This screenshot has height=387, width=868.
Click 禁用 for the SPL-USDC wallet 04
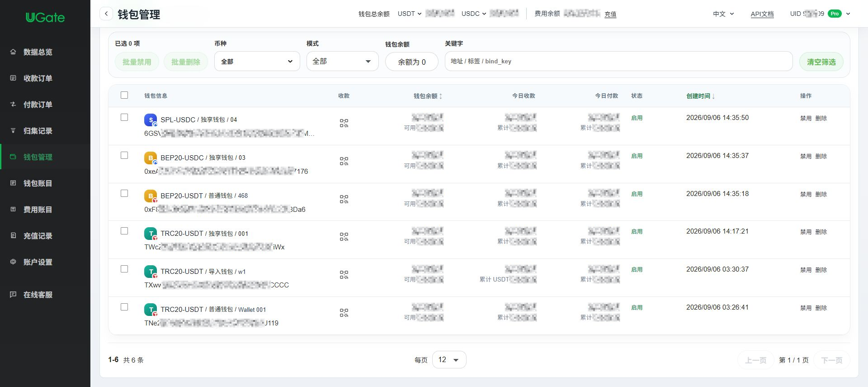pos(806,118)
